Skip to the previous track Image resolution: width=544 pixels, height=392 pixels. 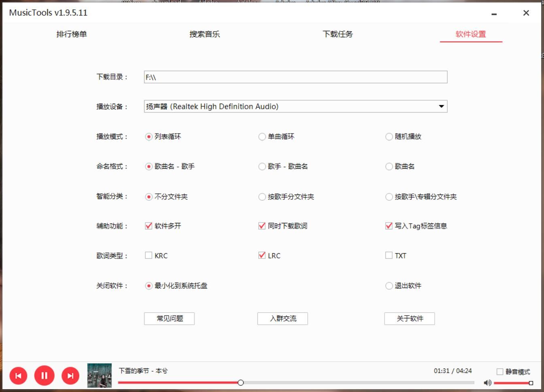[18, 376]
